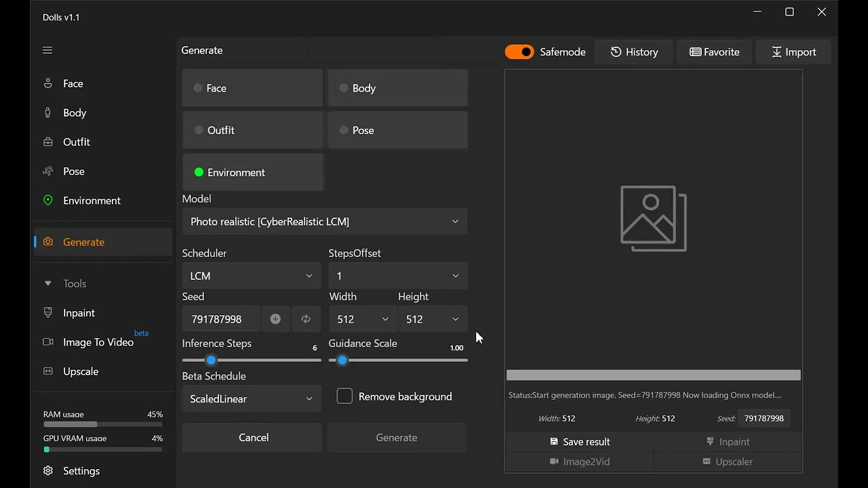This screenshot has width=868, height=488.
Task: Click the Settings gear icon
Action: point(48,470)
